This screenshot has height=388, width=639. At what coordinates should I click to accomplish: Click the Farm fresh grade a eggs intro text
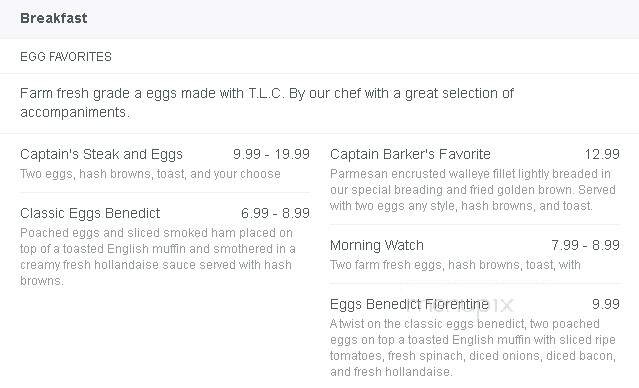(267, 103)
